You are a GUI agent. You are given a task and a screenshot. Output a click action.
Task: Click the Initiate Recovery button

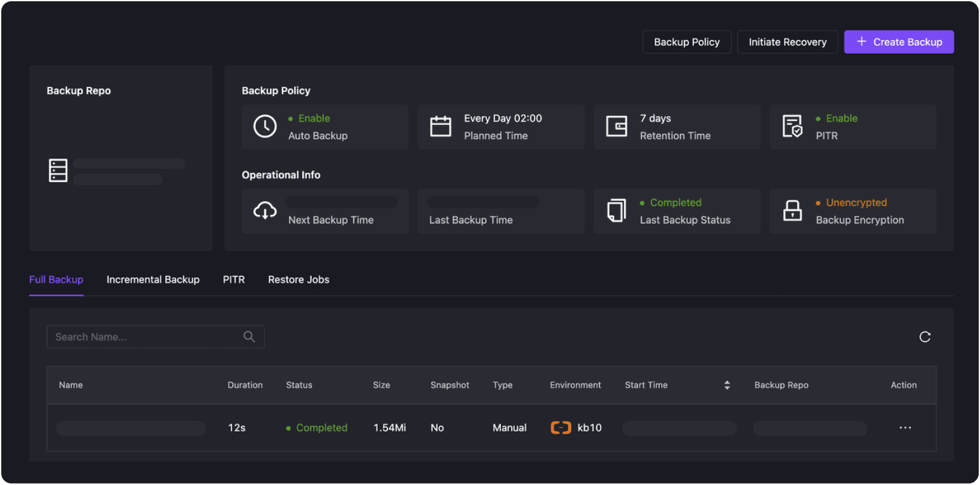pyautogui.click(x=787, y=42)
